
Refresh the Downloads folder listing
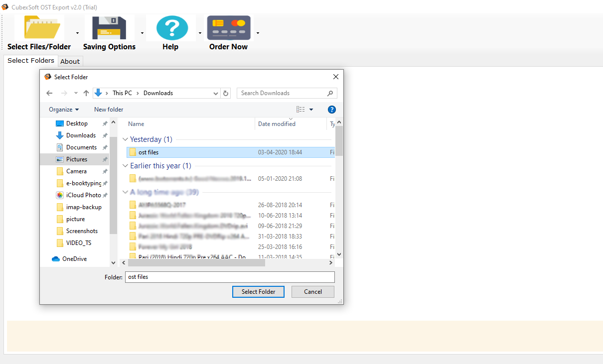[x=226, y=93]
